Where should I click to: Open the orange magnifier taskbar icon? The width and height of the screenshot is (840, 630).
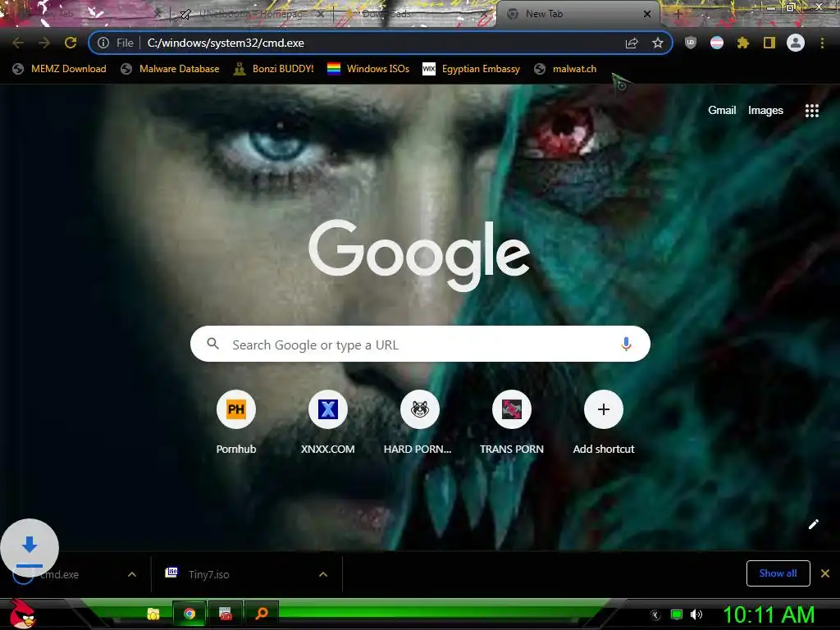point(262,614)
